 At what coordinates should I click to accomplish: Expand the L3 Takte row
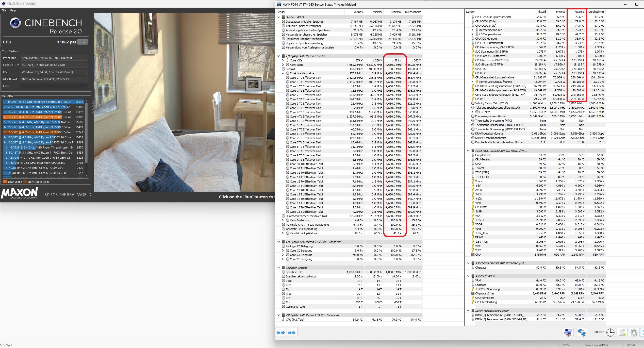[472, 112]
